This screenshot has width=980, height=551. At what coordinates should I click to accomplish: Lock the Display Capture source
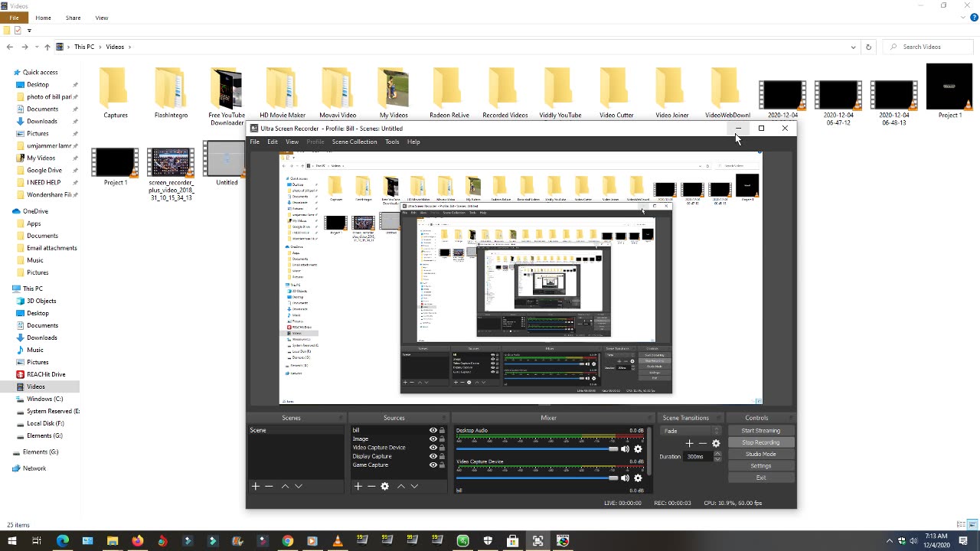tap(442, 456)
